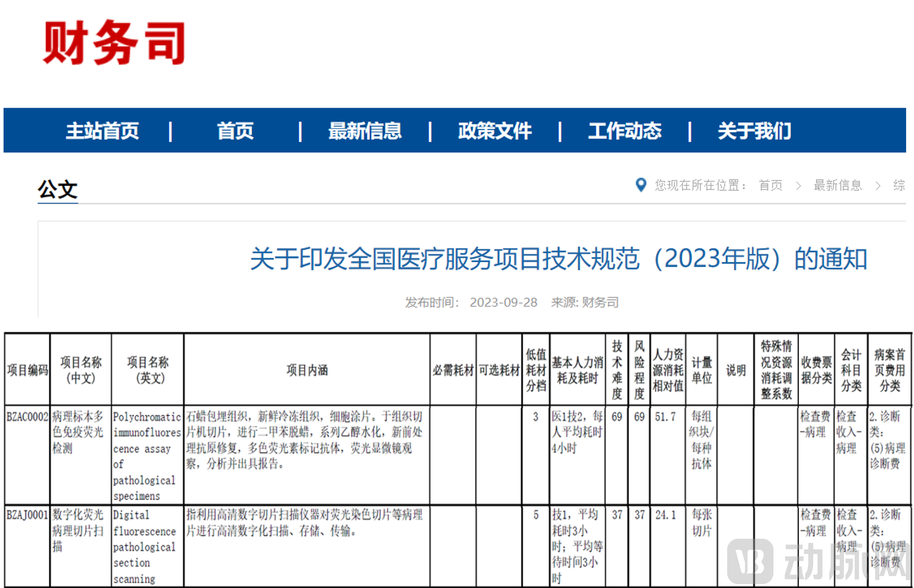Open the 关于我们 navigation entry
The image size is (914, 588).
coord(755,132)
